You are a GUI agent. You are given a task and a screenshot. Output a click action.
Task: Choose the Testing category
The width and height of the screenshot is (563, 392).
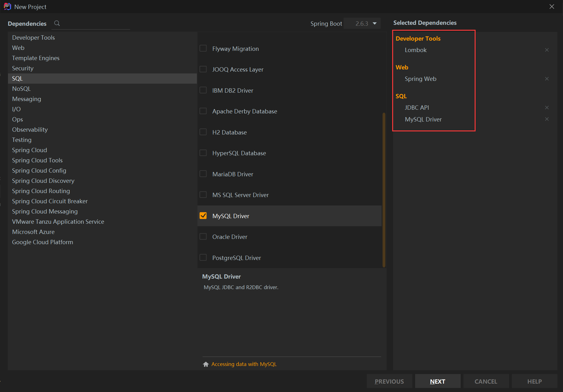102,140
